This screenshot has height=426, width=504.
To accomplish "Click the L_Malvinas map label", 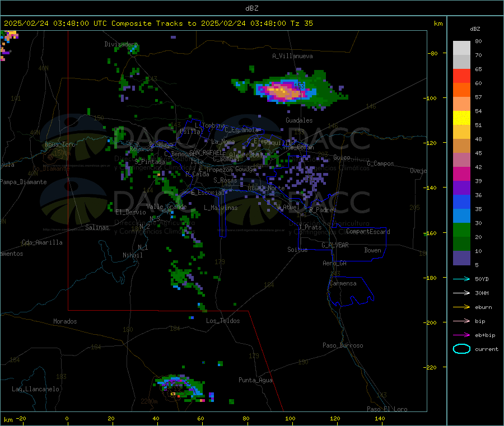I will (221, 208).
